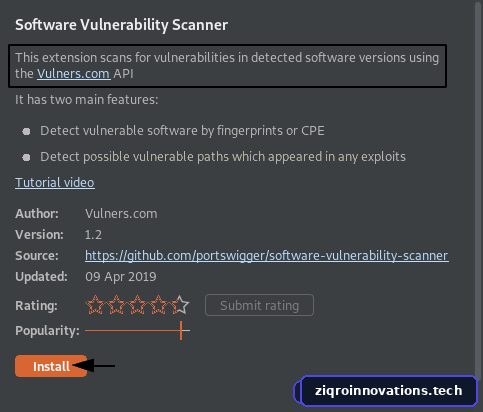Select the first rating star
This screenshot has height=412, width=483.
[95, 305]
